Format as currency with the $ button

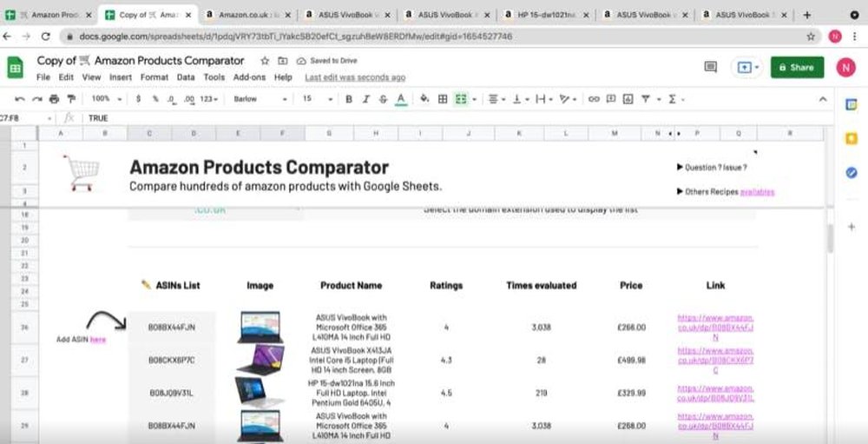[138, 99]
